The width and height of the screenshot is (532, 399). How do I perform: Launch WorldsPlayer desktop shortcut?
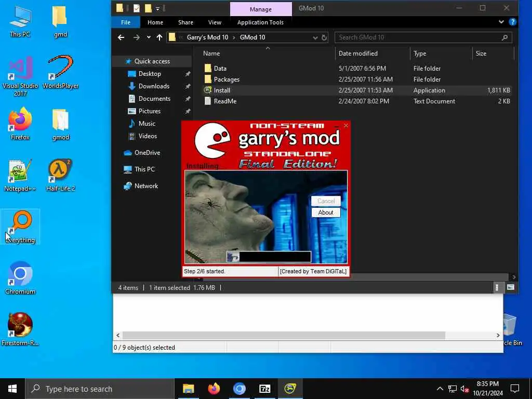pyautogui.click(x=60, y=73)
